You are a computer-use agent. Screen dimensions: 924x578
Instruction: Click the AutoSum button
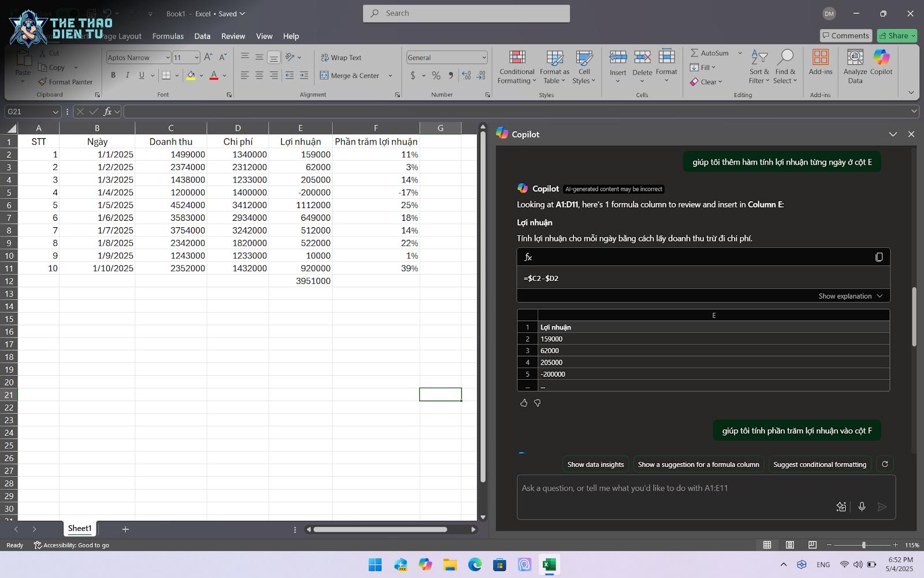710,53
